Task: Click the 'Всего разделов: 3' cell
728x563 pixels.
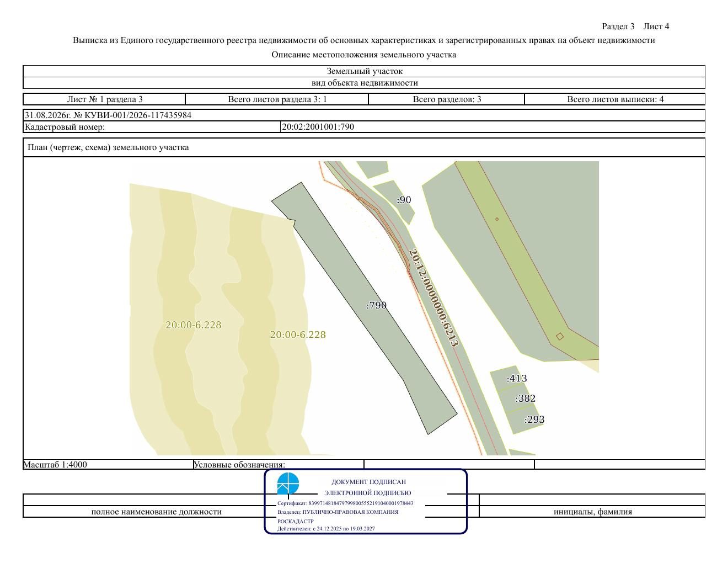Action: (x=447, y=99)
